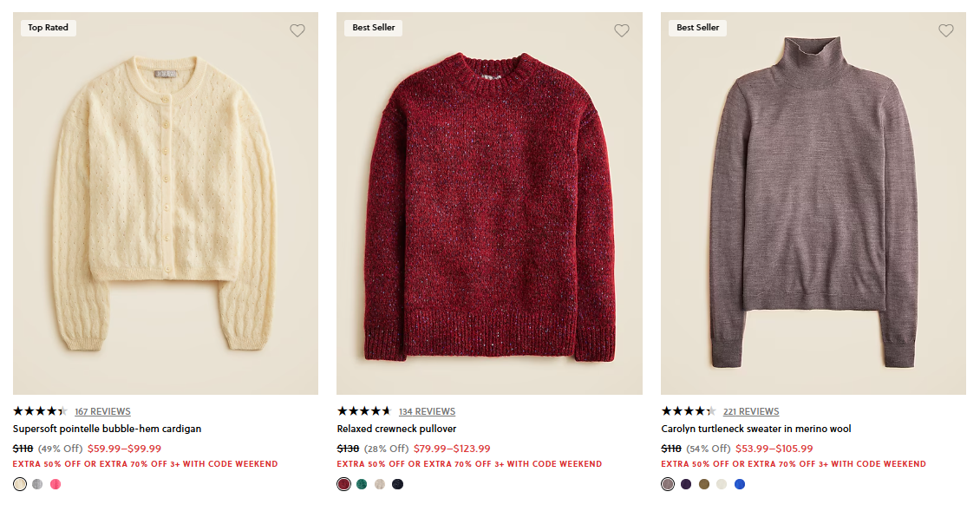The width and height of the screenshot is (980, 518).
Task: Choose gray swatch for the cardigan
Action: [37, 484]
